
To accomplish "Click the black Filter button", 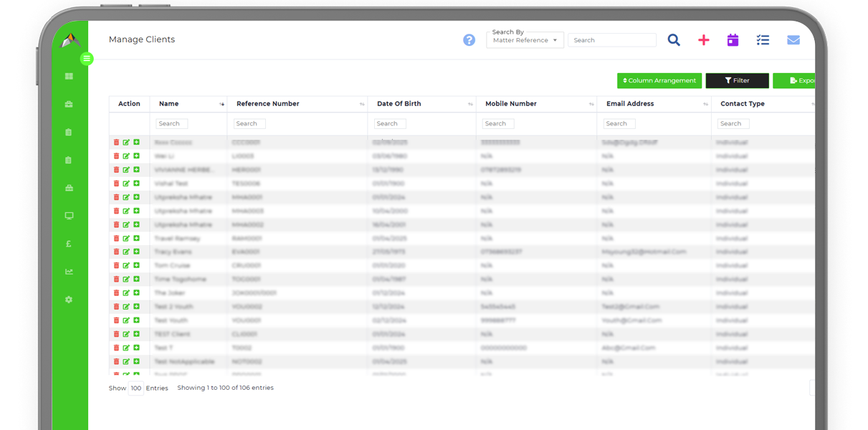I will (737, 81).
